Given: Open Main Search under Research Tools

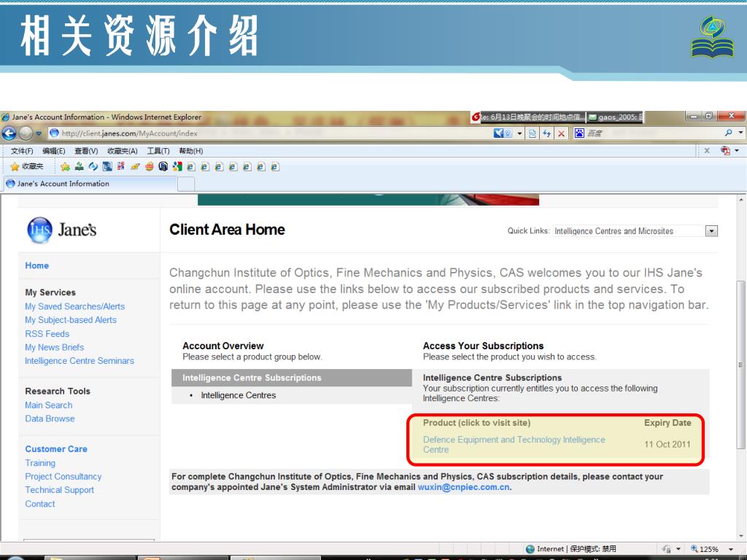Looking at the screenshot, I should click(x=49, y=405).
